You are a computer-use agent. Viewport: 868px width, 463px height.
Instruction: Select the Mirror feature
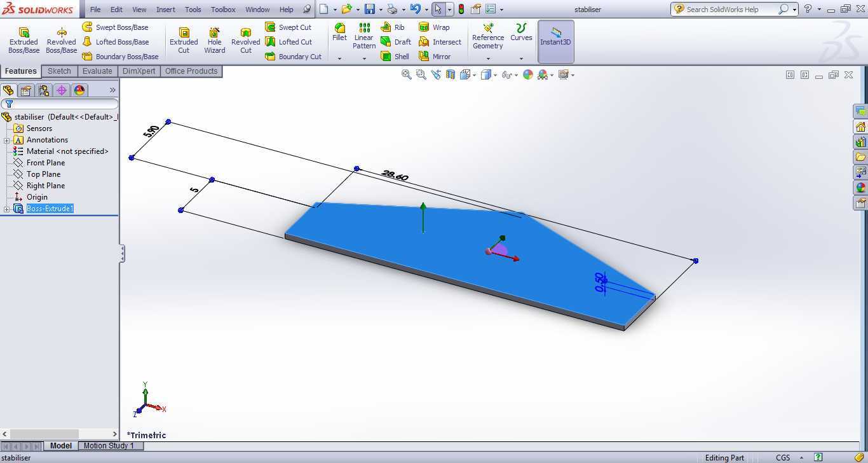point(435,57)
